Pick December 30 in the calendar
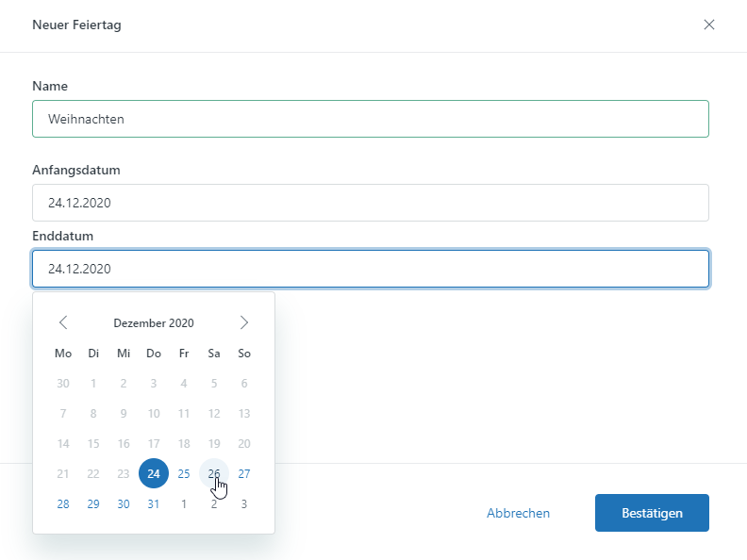Image resolution: width=747 pixels, height=560 pixels. tap(124, 503)
